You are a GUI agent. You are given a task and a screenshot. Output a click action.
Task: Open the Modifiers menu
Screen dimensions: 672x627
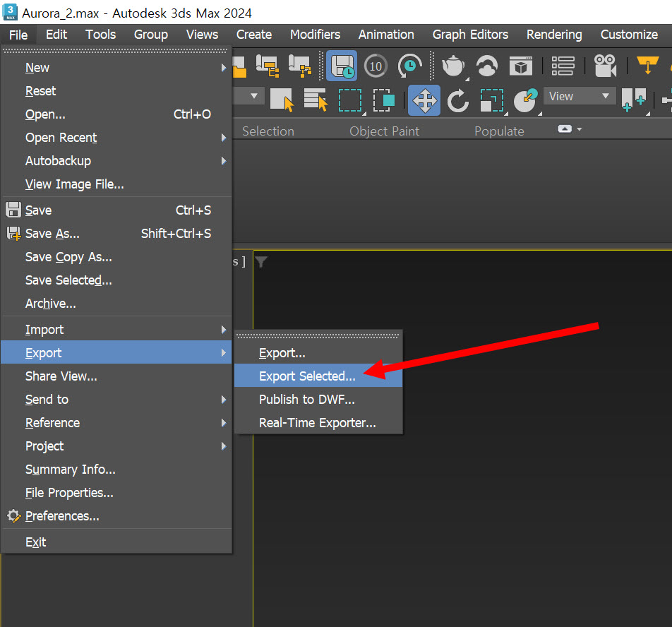[315, 35]
